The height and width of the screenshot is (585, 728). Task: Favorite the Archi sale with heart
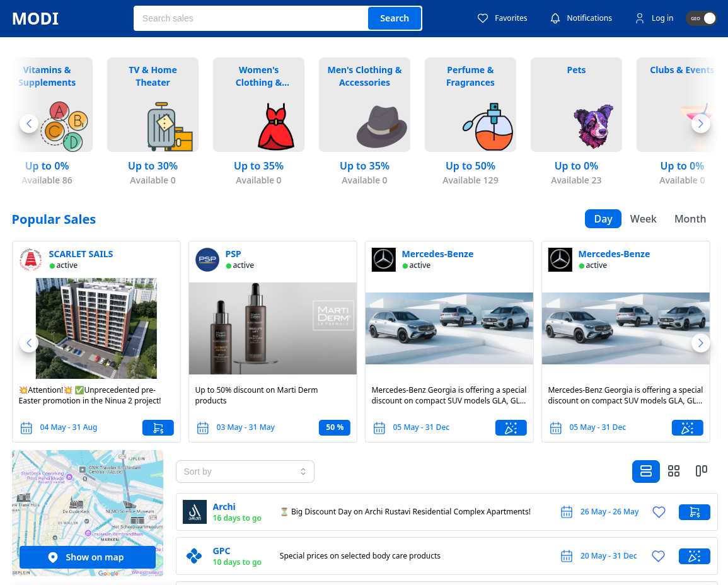point(659,512)
